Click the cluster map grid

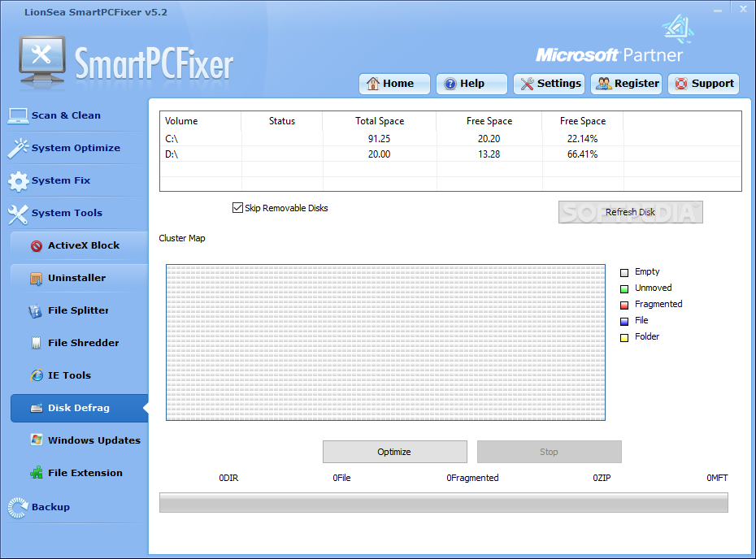click(385, 342)
